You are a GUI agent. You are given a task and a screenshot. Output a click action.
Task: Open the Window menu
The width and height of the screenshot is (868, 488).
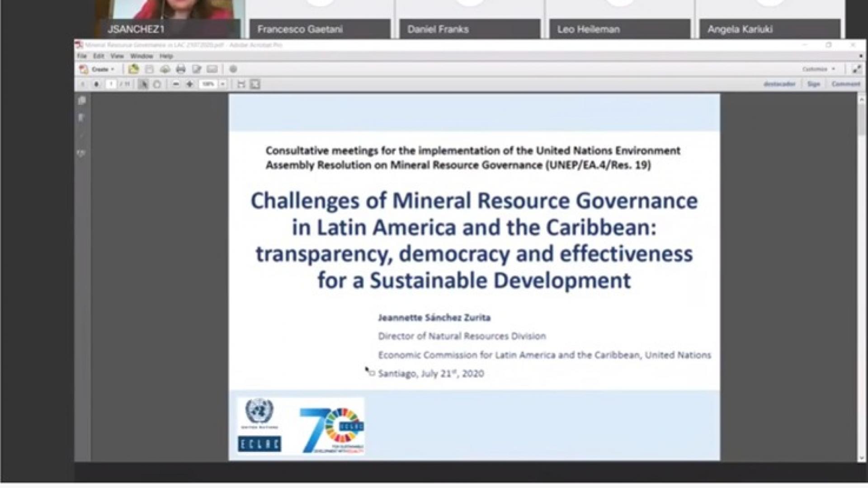(x=142, y=56)
